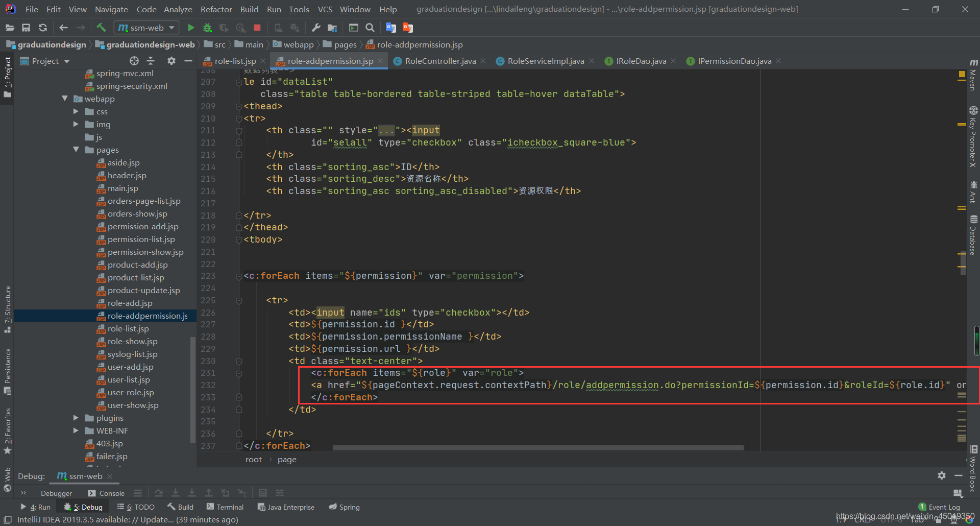Collapse the pages folder
Image resolution: width=980 pixels, height=526 pixels.
coord(76,150)
